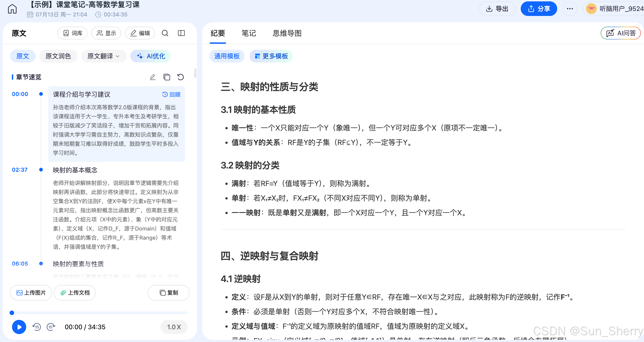Click heading 三、映射的性质与分类
Screen dimensions: 644x342
click(270, 87)
